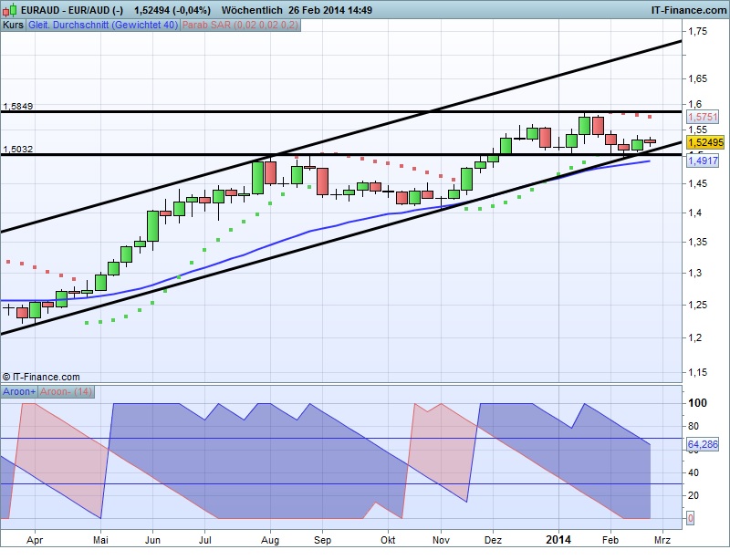The width and height of the screenshot is (730, 560).
Task: Click the red Parab SAR value 1,5751
Action: 704,117
